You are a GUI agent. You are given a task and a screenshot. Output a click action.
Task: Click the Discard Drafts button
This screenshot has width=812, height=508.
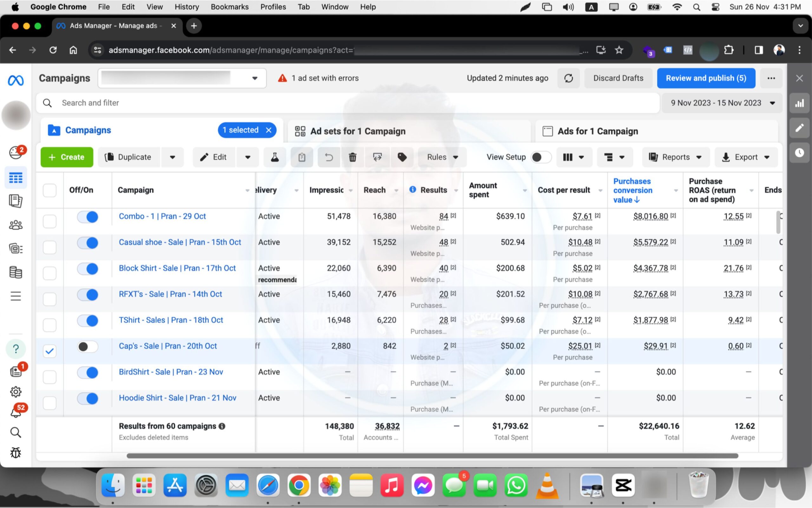[x=618, y=78]
